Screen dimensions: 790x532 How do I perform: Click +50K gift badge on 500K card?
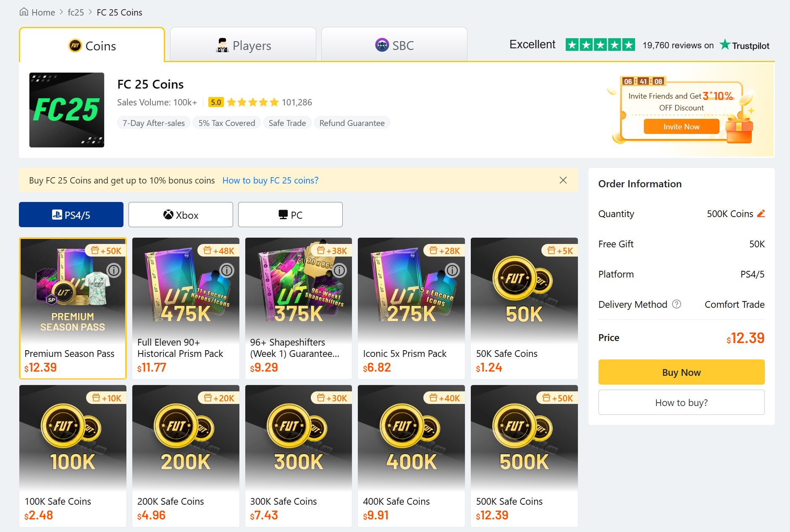click(557, 398)
